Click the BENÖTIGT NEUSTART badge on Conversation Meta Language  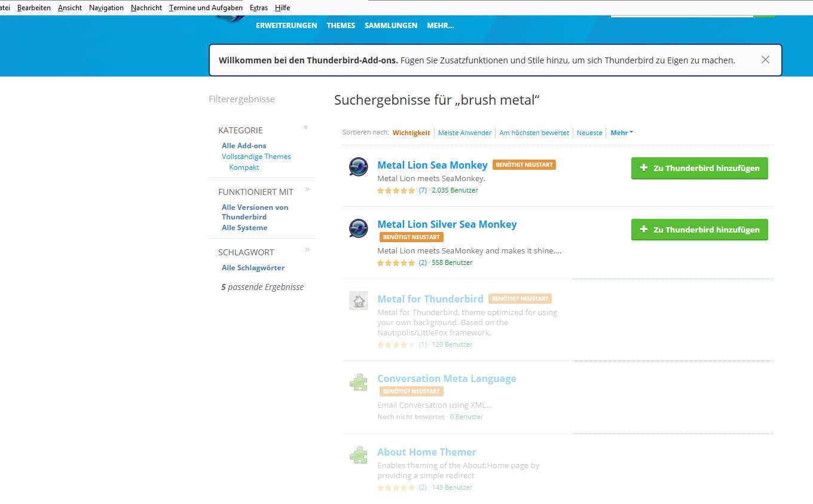411,392
